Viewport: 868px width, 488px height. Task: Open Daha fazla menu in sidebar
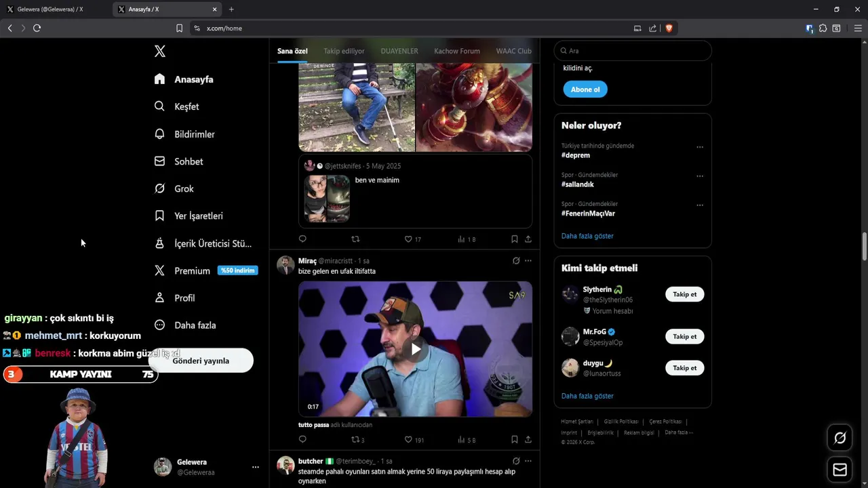(185, 325)
